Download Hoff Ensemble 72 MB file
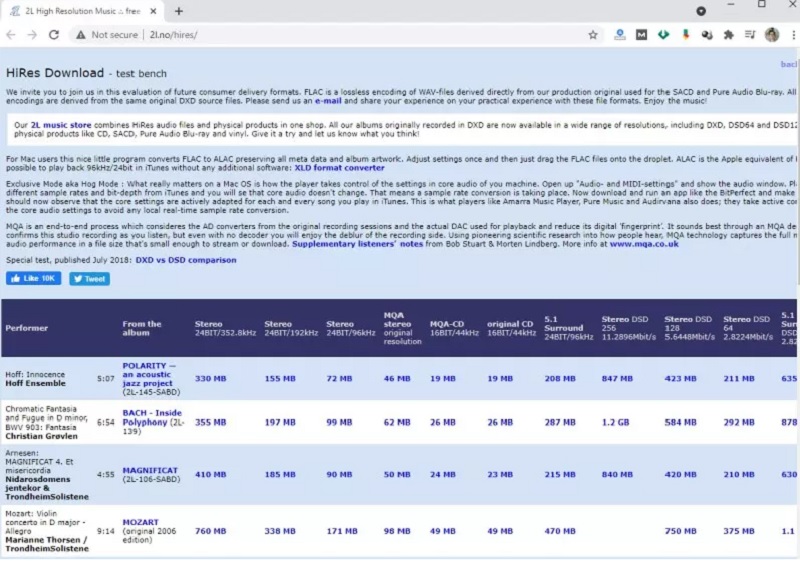Image resolution: width=800 pixels, height=561 pixels. click(x=339, y=379)
